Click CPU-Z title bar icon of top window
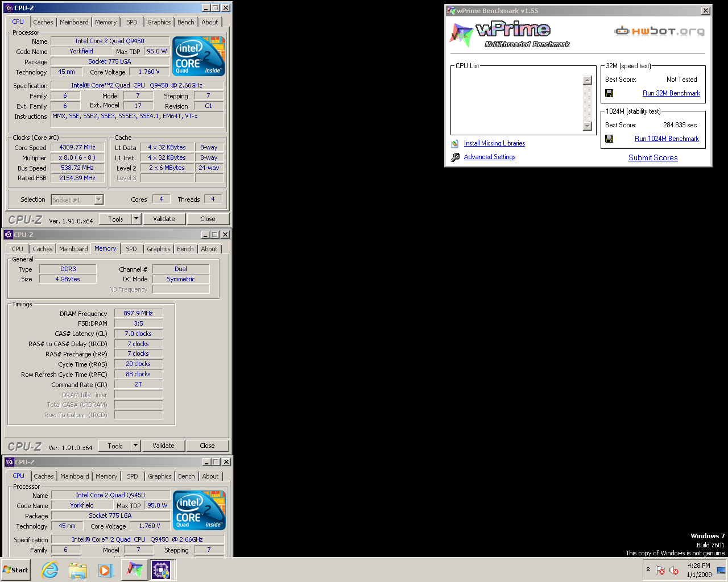Screen dimensions: 728x582 point(9,8)
